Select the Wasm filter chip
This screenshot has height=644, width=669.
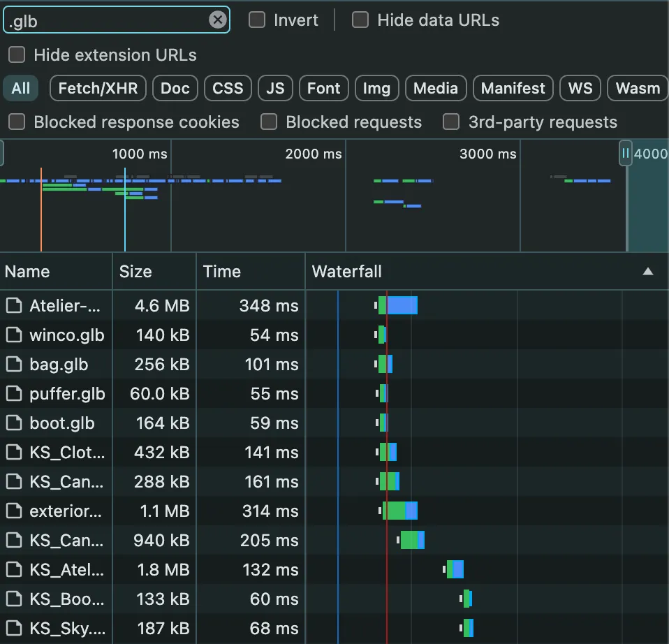tap(638, 88)
